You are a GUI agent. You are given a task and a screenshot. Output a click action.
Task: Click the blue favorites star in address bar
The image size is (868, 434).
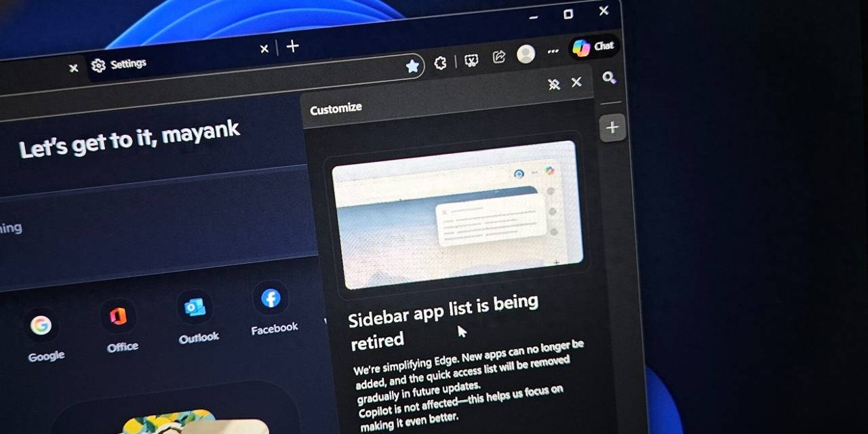coord(412,66)
